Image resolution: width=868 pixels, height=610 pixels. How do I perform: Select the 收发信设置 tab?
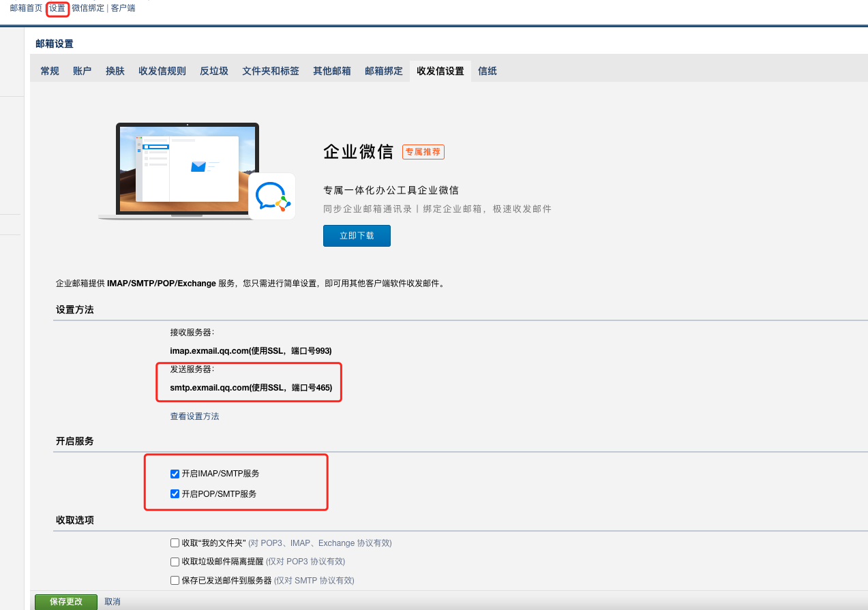(440, 71)
